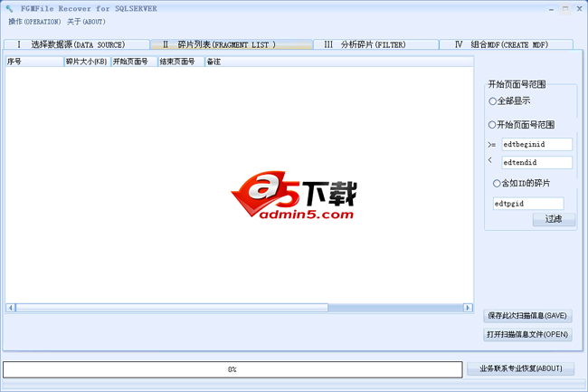Sort by the 序号 column header

pyautogui.click(x=34, y=62)
